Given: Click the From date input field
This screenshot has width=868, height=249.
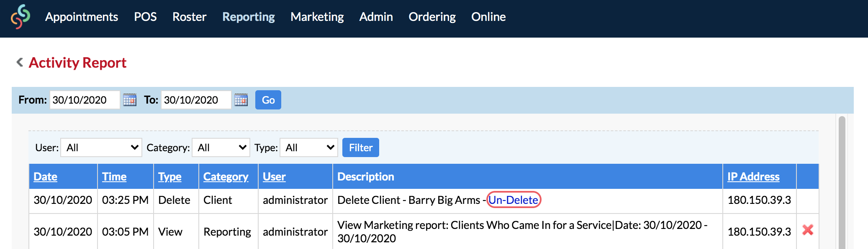Looking at the screenshot, I should [x=85, y=100].
